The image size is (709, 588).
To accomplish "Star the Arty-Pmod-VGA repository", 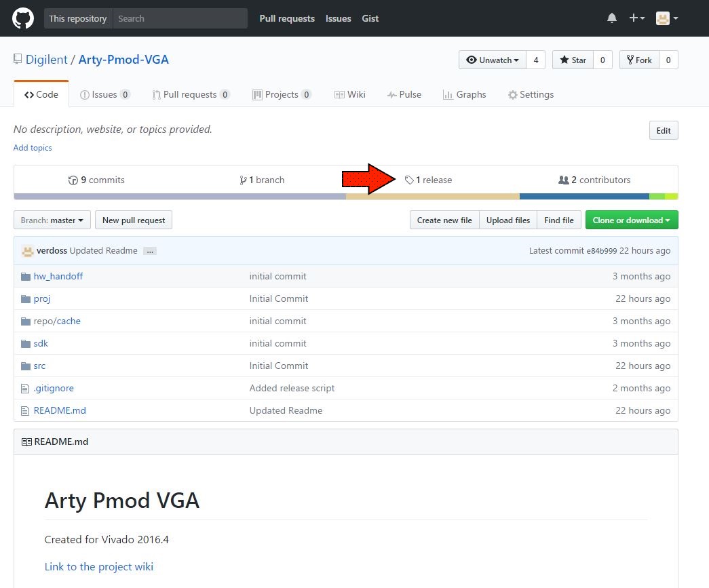I will [573, 60].
